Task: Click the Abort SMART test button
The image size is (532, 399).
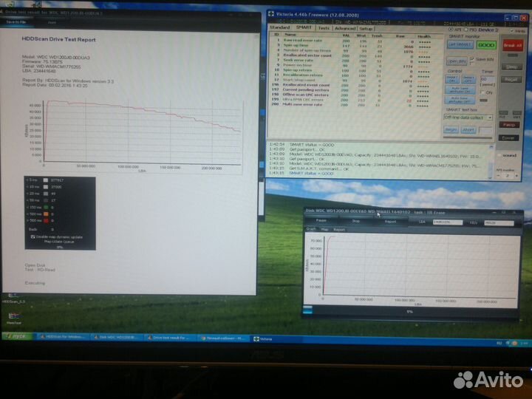Action: point(468,130)
